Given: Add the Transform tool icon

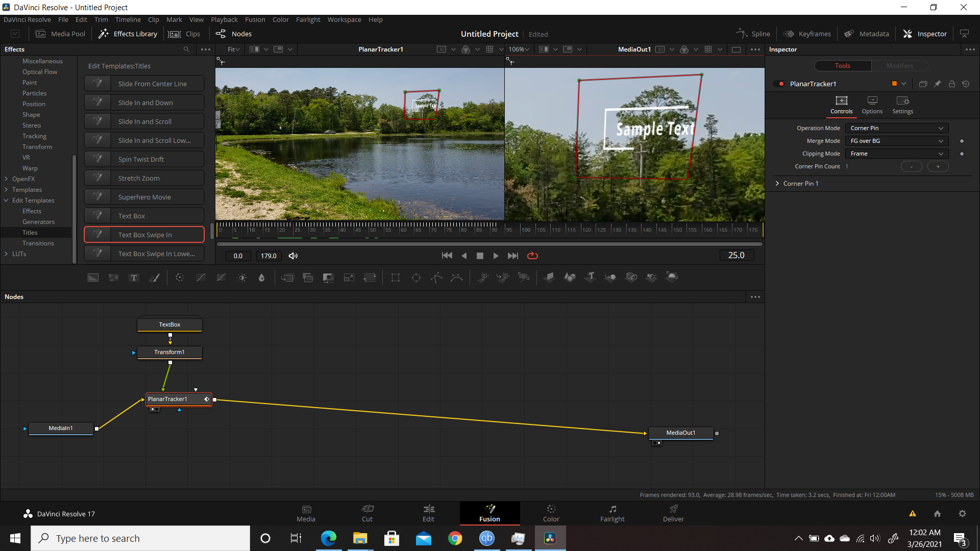Looking at the screenshot, I should click(x=370, y=278).
